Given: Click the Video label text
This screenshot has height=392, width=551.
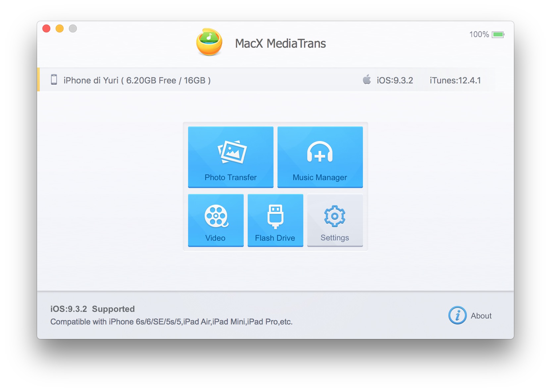Looking at the screenshot, I should [215, 238].
